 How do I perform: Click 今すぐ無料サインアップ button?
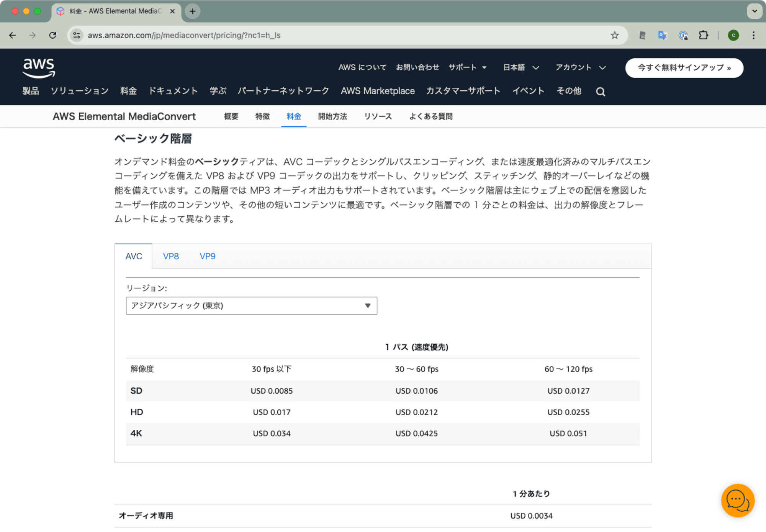point(684,68)
